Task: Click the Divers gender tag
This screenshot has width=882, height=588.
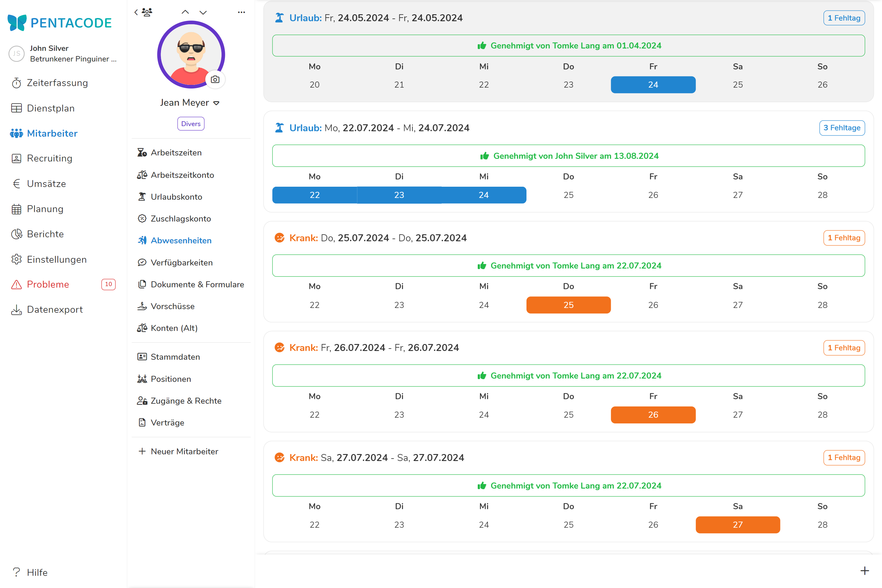Action: pos(191,124)
